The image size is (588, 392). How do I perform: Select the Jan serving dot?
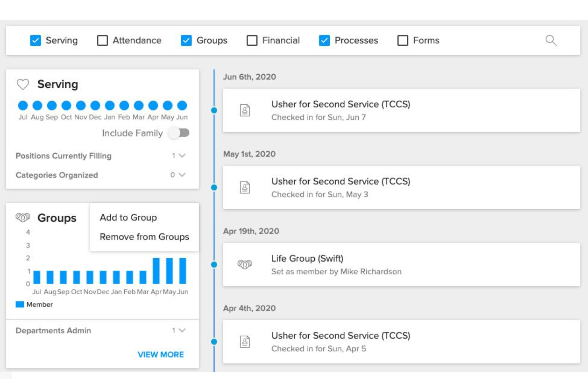[110, 105]
